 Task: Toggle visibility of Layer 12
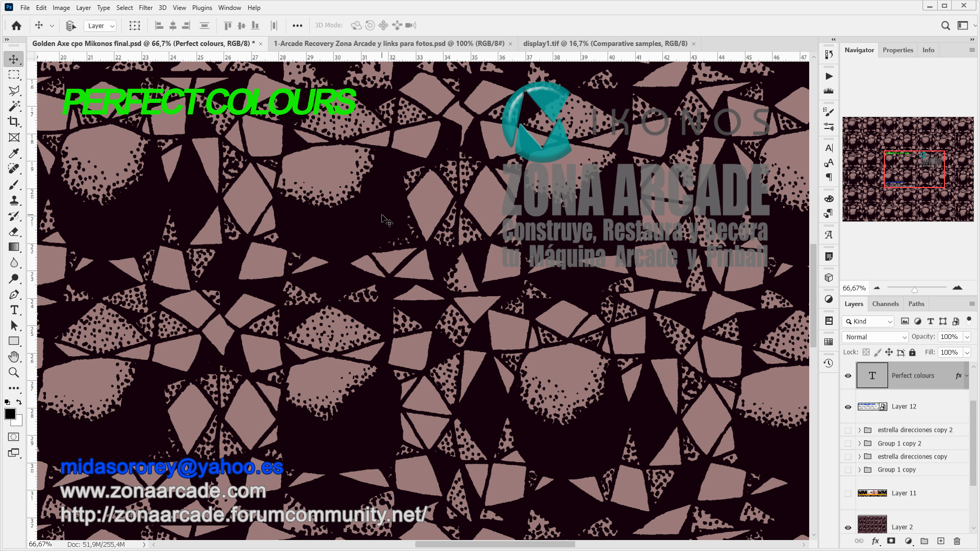(848, 406)
